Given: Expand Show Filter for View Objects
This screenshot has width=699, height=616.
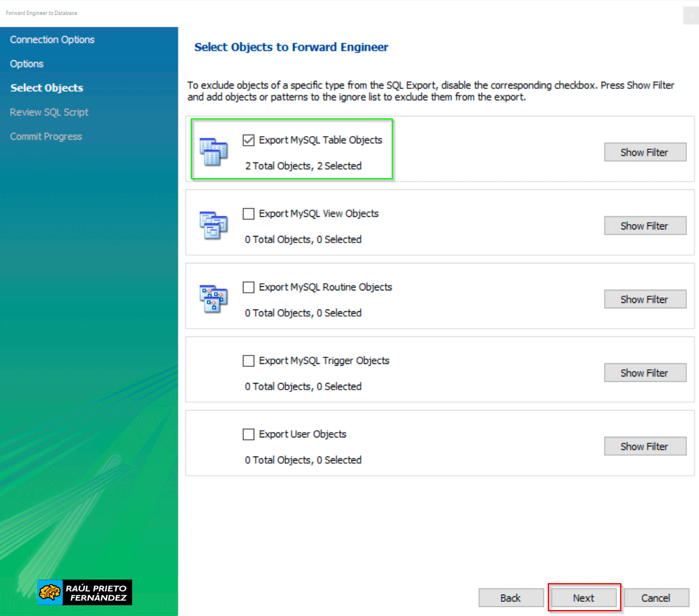Looking at the screenshot, I should click(x=645, y=226).
